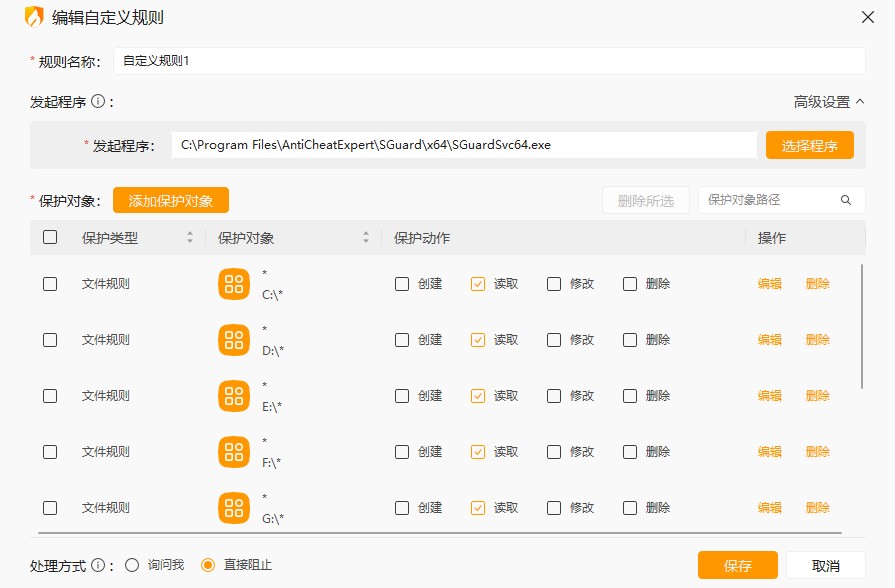Click the orange grid icon for G:\* rule
Screen dimensions: 895x588
234,508
